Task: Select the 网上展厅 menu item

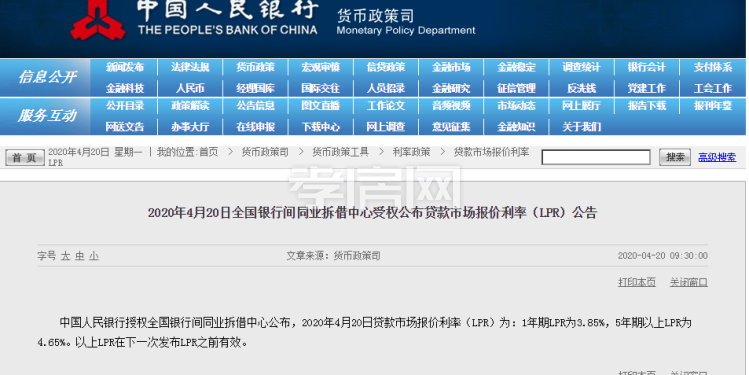Action: 581,106
